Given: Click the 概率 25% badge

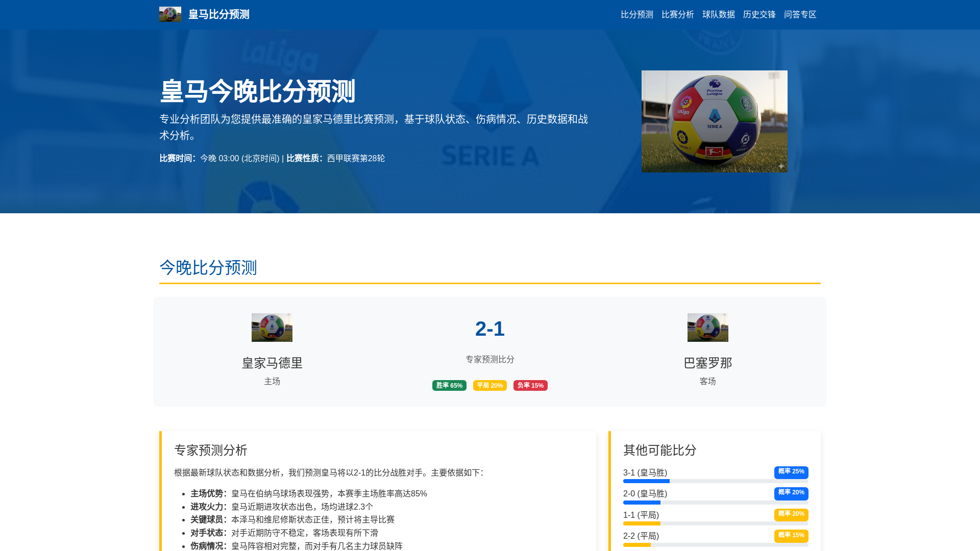Looking at the screenshot, I should point(791,472).
